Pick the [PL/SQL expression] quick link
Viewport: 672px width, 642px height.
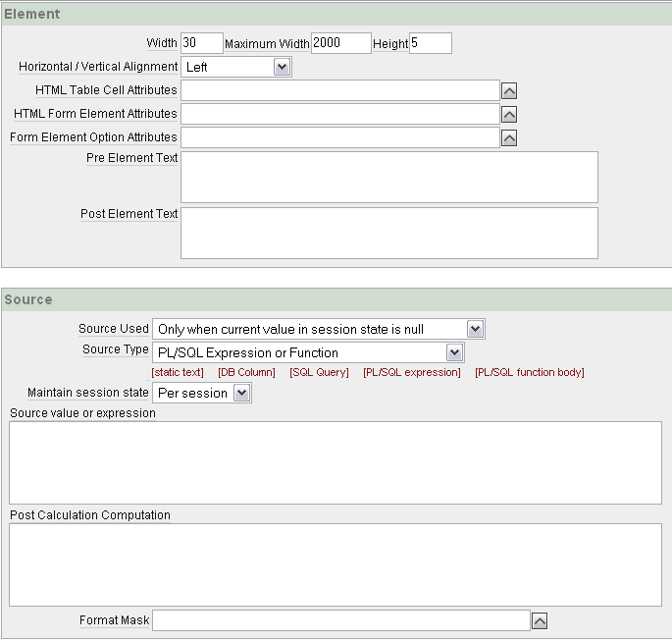point(411,373)
